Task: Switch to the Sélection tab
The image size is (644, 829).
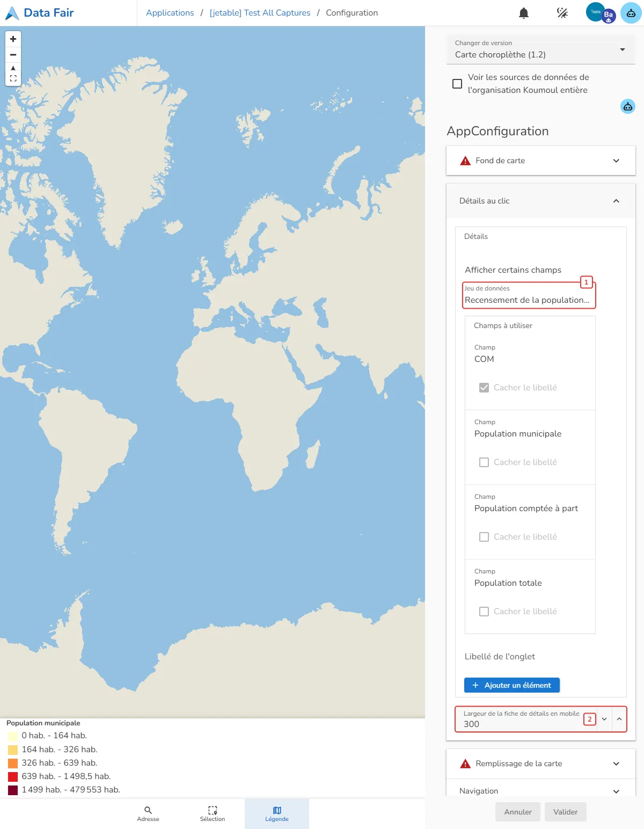Action: [x=213, y=813]
